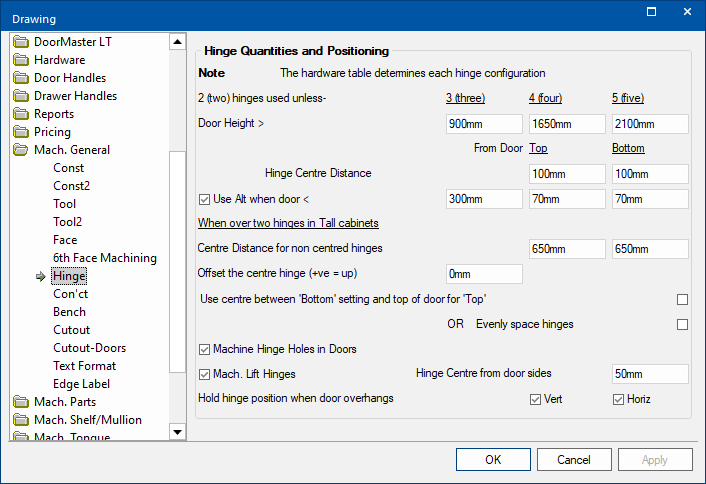Click the '4 (four)' column heading
Viewport: 706px width, 484px height.
[546, 98]
